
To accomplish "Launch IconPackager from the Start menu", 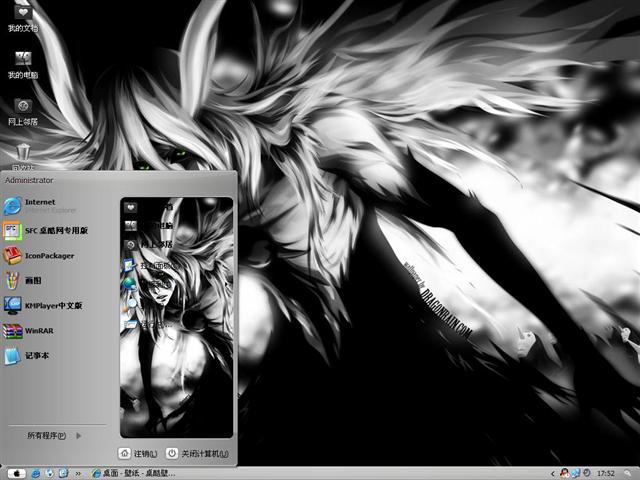I will [x=39, y=256].
